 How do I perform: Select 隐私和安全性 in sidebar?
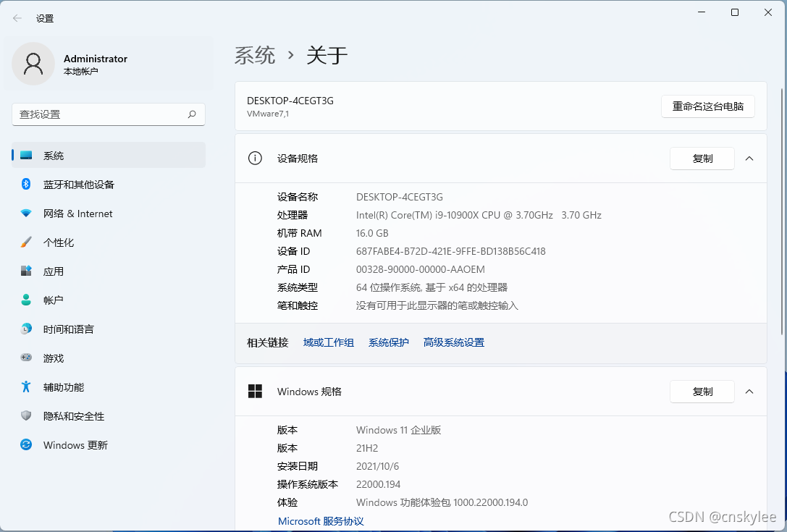point(109,416)
